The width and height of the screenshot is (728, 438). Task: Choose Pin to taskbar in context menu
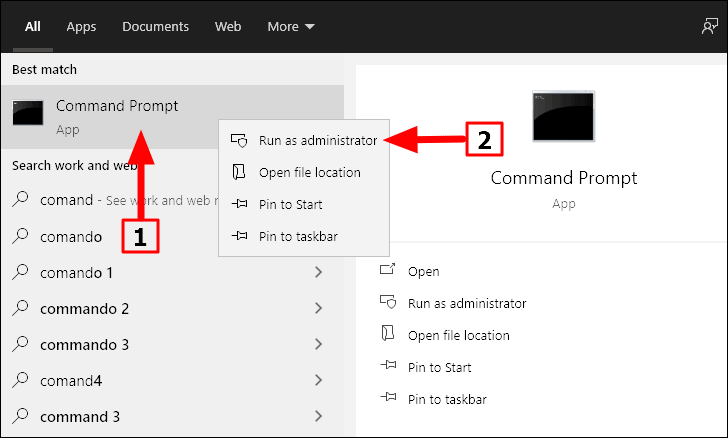pyautogui.click(x=304, y=236)
